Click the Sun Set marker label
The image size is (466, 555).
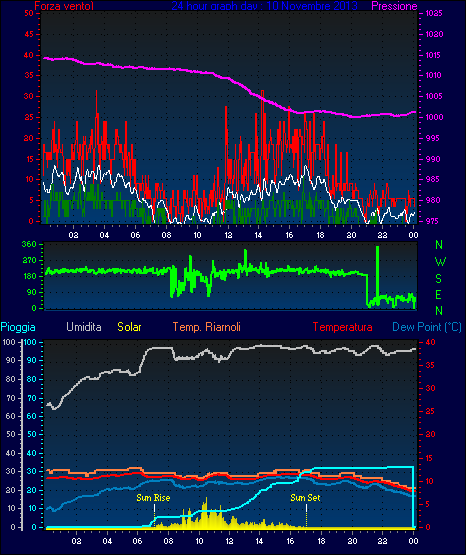pos(305,498)
